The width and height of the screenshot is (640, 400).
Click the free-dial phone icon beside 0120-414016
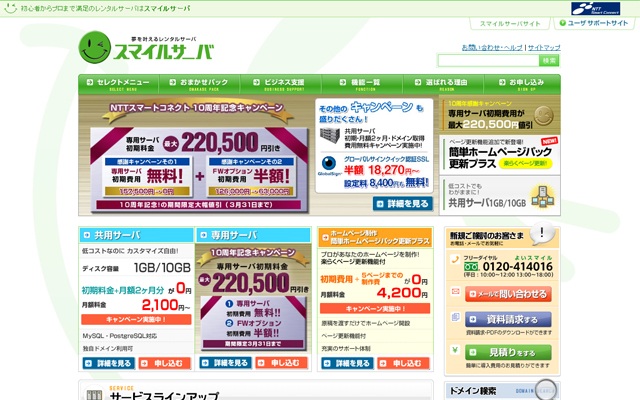pyautogui.click(x=473, y=262)
